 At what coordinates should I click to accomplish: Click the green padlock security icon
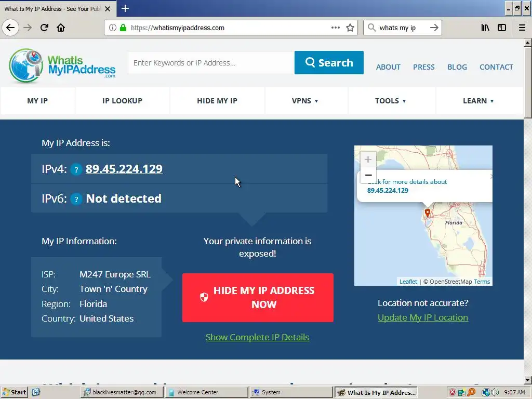(x=123, y=28)
